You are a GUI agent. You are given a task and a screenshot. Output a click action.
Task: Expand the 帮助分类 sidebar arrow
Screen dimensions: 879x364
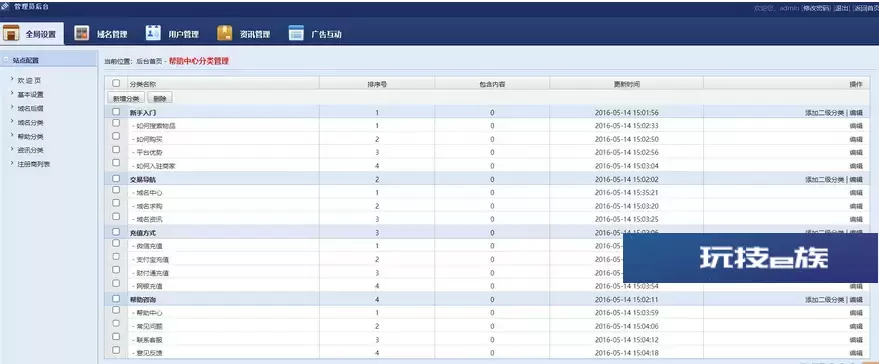[12, 136]
